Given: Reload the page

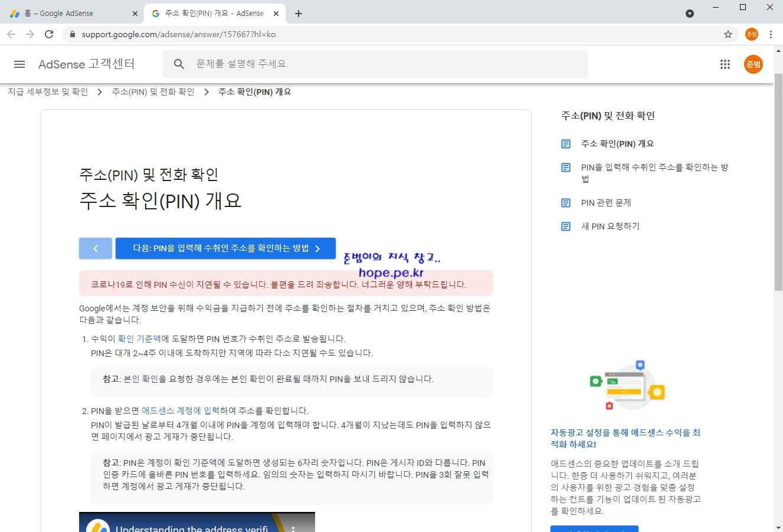Looking at the screenshot, I should pos(49,34).
